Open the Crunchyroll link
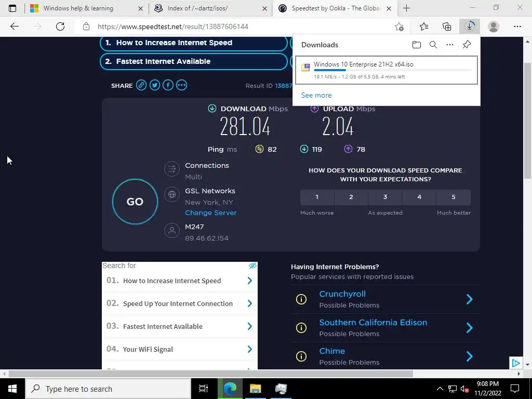This screenshot has height=399, width=532. [x=342, y=294]
